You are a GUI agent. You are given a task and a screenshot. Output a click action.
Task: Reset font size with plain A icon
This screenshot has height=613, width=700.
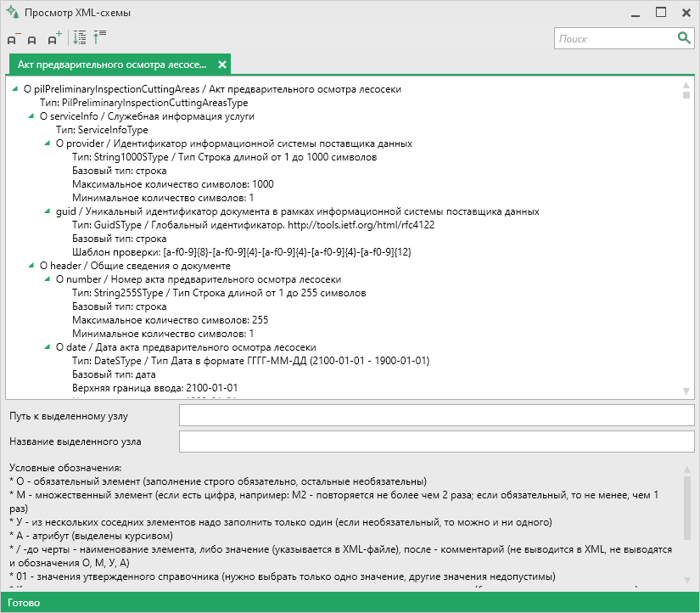click(31, 40)
